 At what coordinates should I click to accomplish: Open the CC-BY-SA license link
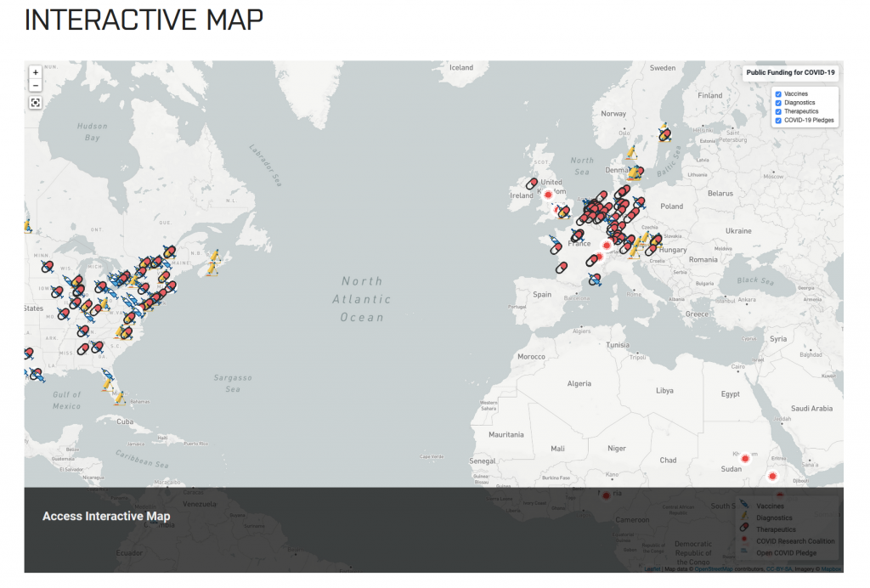(779, 569)
